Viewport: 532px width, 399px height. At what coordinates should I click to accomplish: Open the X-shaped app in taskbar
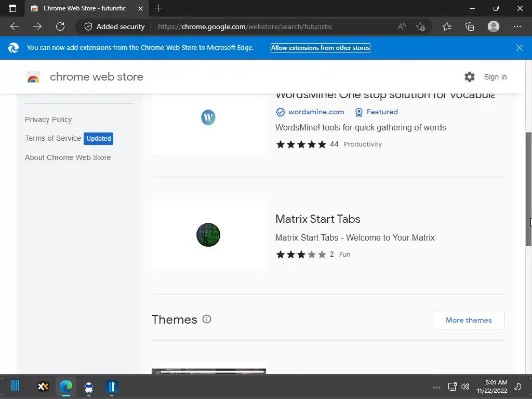[43, 387]
